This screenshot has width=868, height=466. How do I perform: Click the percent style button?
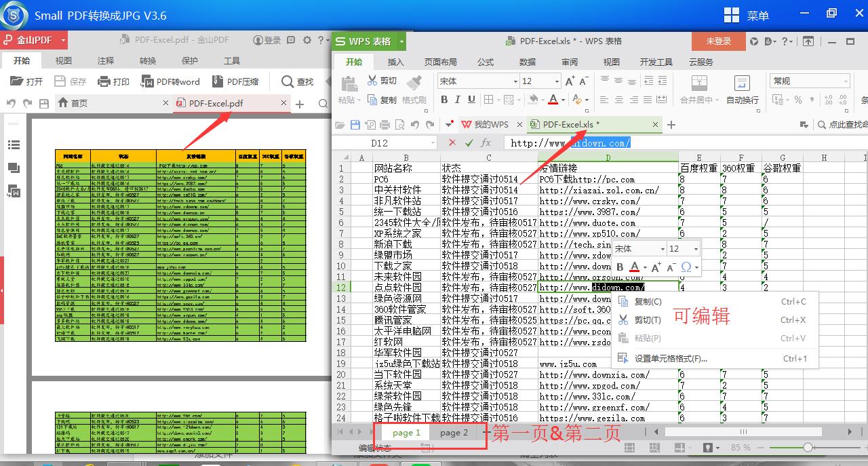(x=798, y=100)
